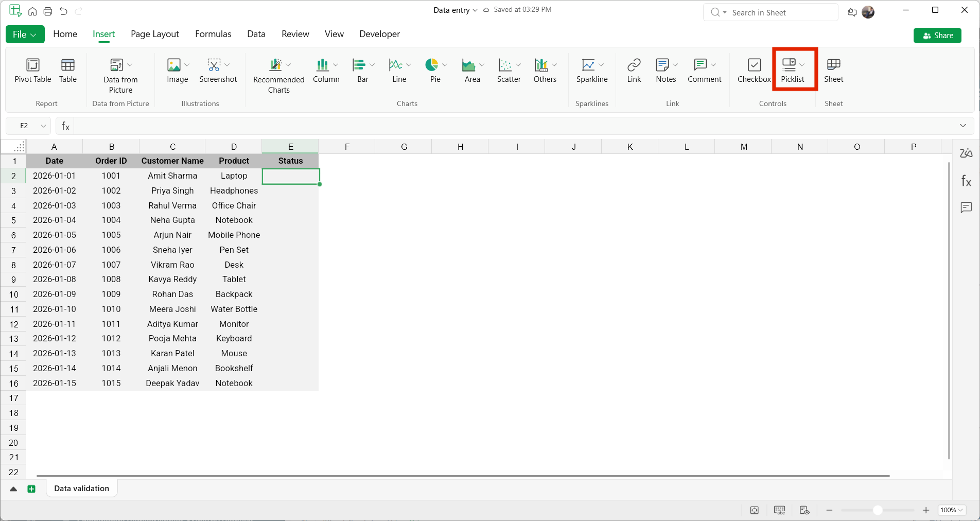Click the Picklist control icon
This screenshot has height=521, width=980.
click(x=789, y=65)
